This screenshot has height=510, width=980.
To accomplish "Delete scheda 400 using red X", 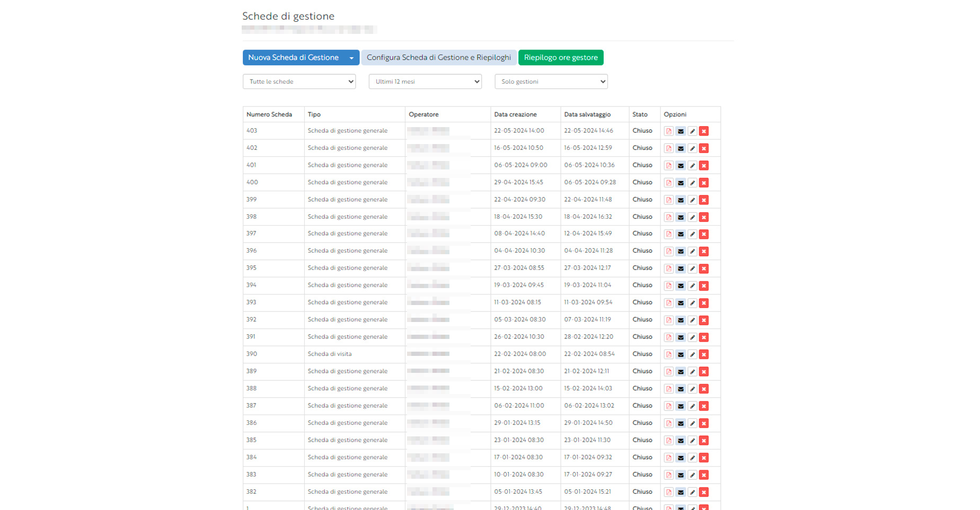I will pos(704,183).
